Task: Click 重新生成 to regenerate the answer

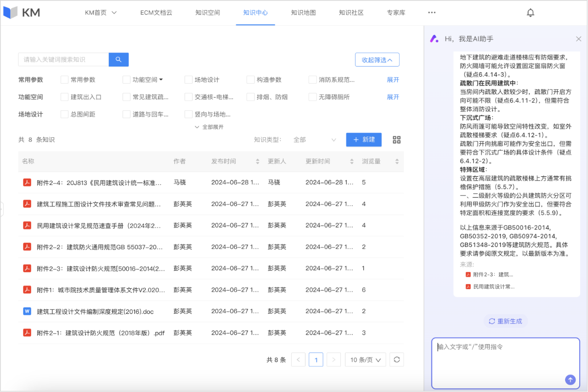Action: pos(505,321)
